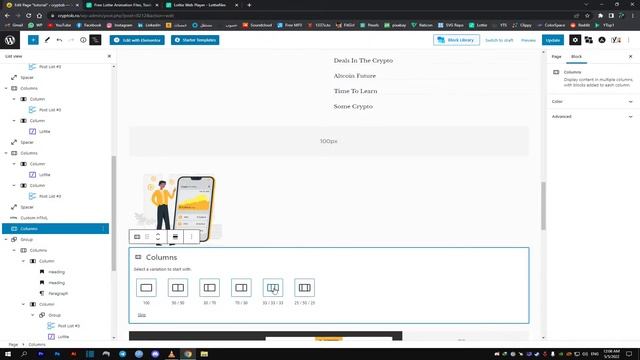The height and width of the screenshot is (360, 640).
Task: Select the 25 / 50 / 25 columns variation
Action: point(304,288)
